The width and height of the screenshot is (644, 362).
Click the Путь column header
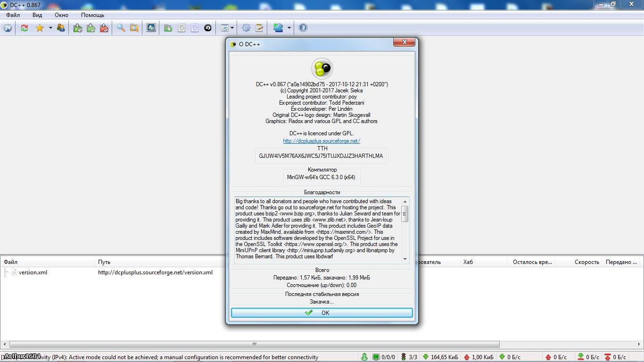point(160,262)
